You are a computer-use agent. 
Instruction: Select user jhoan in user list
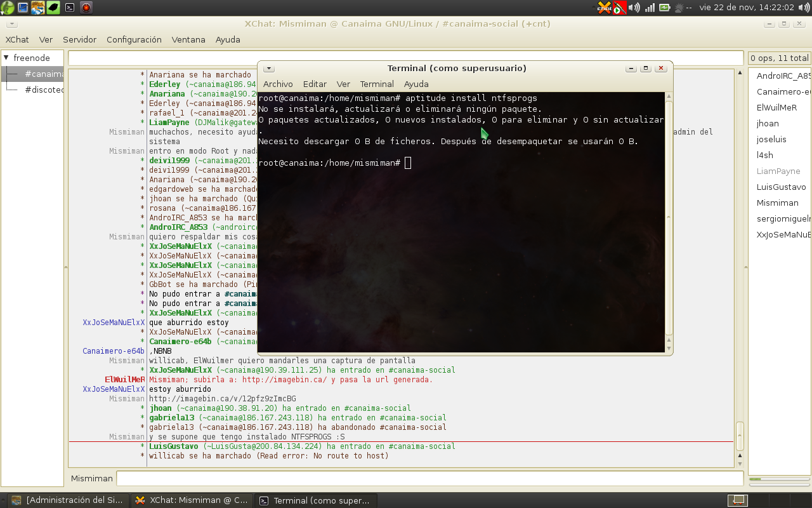click(768, 123)
